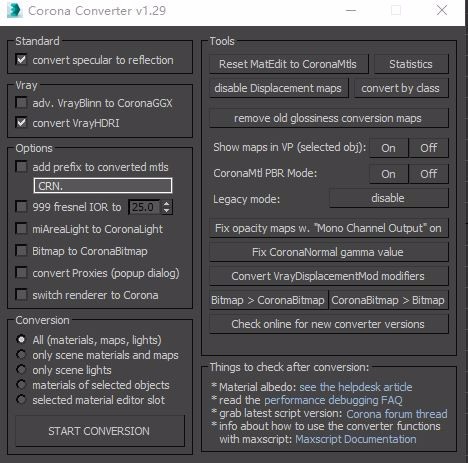468x463 pixels.
Task: Enable switch renderer to Corona checkbox
Action: [21, 295]
